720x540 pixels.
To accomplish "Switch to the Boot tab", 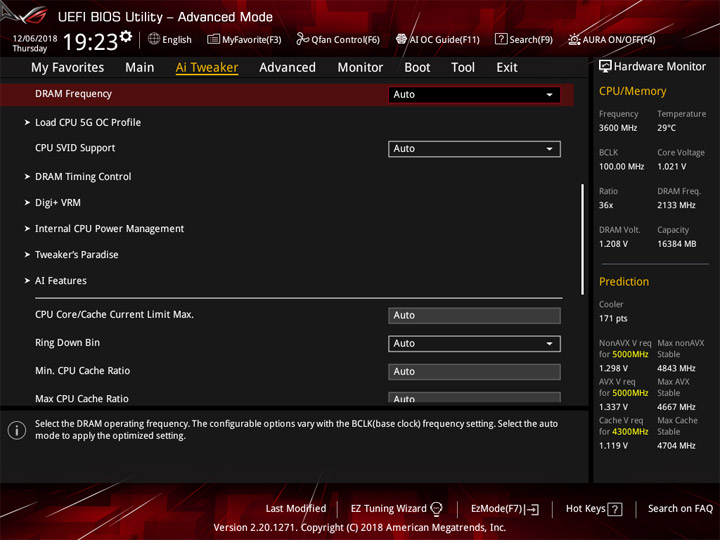I will 417,68.
